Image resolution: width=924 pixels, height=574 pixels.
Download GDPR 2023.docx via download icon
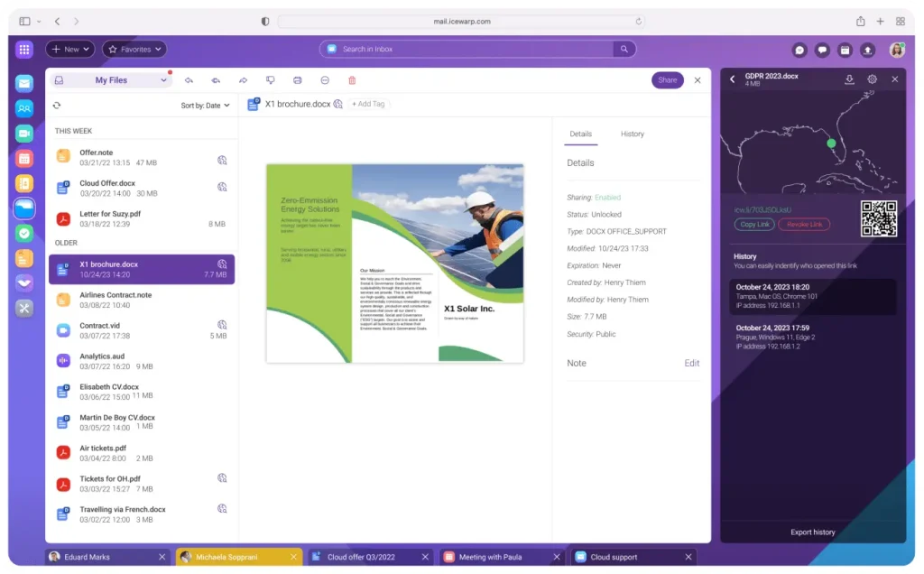tap(849, 79)
